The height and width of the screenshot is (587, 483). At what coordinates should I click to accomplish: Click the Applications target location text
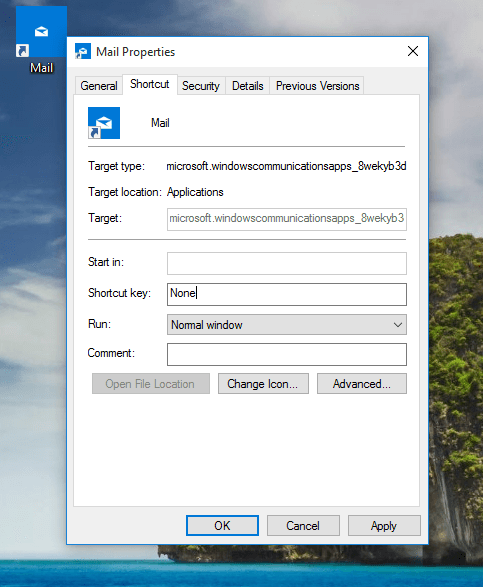[195, 192]
